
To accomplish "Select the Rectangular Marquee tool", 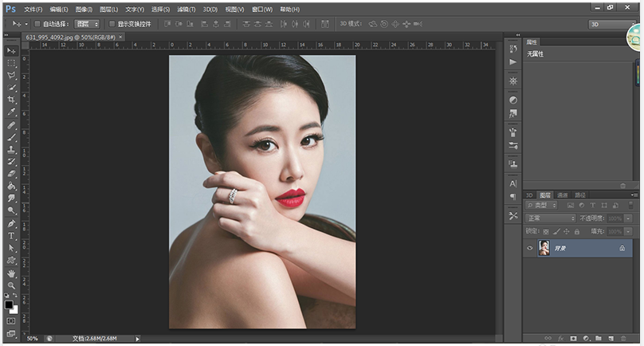I will click(11, 62).
